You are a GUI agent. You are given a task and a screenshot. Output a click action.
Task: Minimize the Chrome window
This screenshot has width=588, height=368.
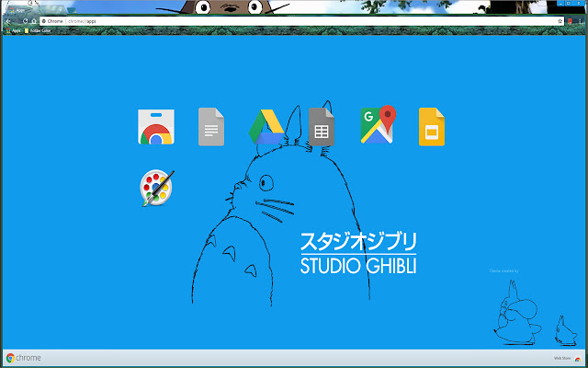(561, 3)
